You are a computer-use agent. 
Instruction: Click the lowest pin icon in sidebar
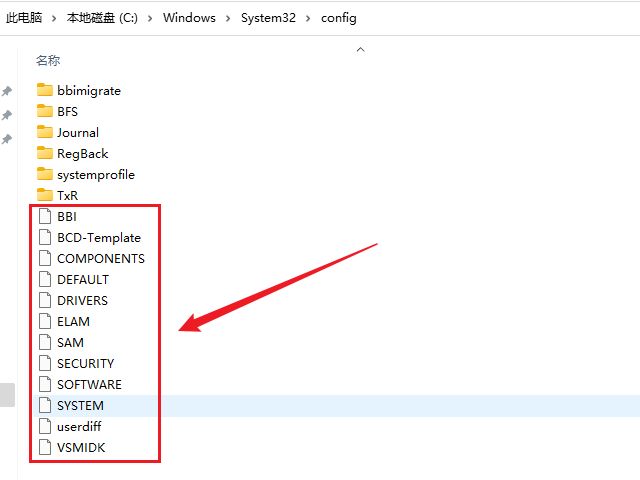(x=7, y=139)
